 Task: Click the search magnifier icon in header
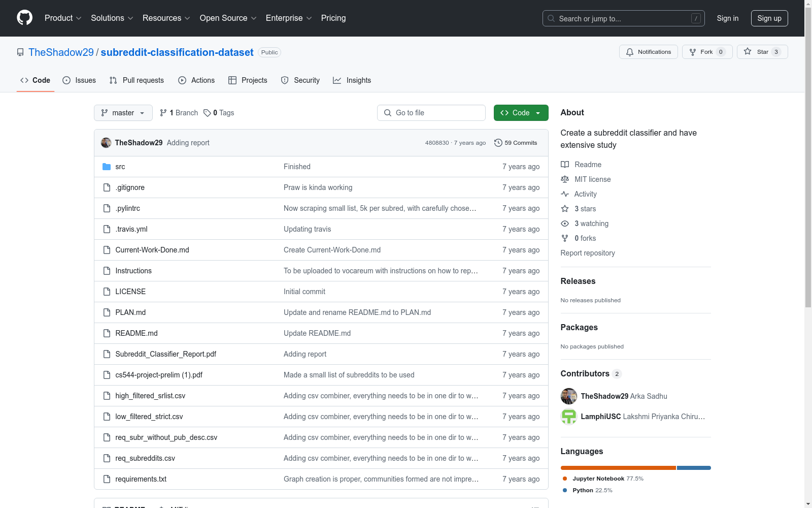coord(551,18)
